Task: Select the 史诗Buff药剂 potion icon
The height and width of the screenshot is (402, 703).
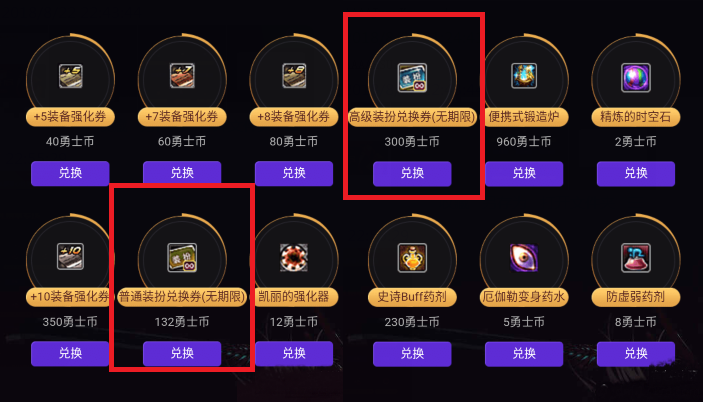Action: [412, 258]
